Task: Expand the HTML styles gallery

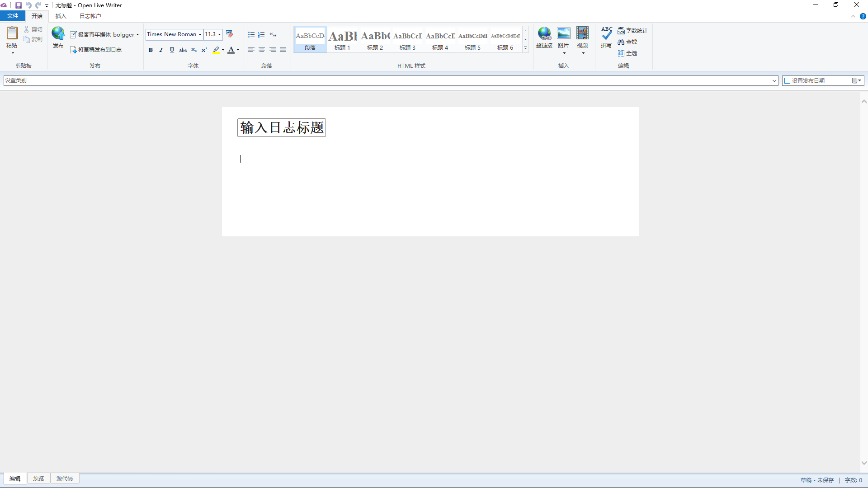Action: (x=525, y=48)
